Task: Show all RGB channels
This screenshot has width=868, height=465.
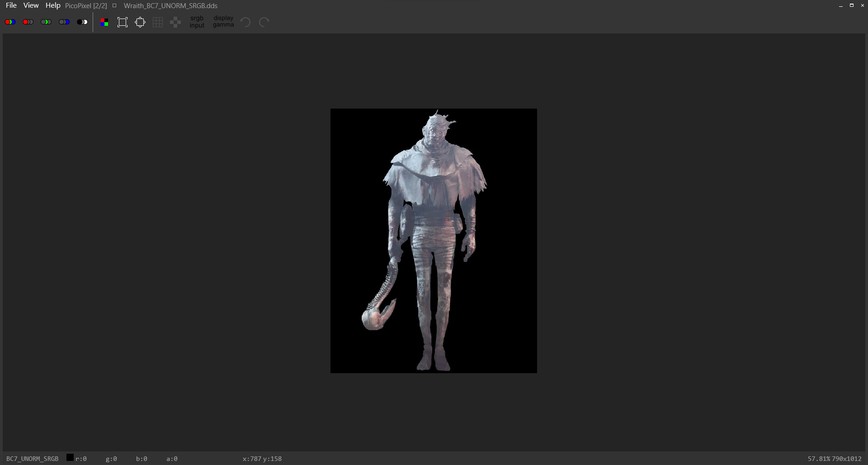Action: [x=10, y=22]
